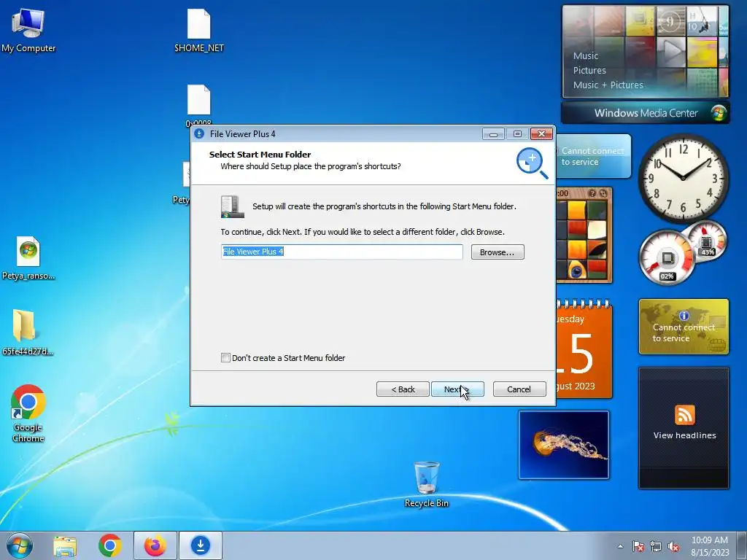Select the 0x0008 file on desktop
Viewport: 747px width, 560px height.
click(198, 106)
